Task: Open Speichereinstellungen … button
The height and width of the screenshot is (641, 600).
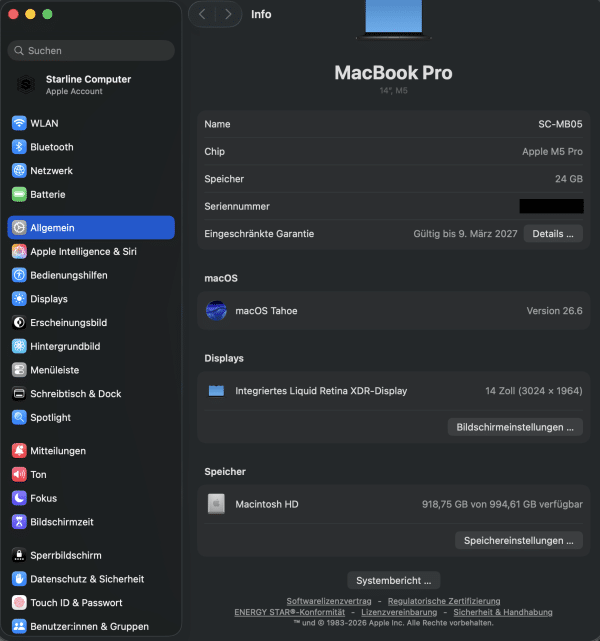Action: tap(519, 540)
